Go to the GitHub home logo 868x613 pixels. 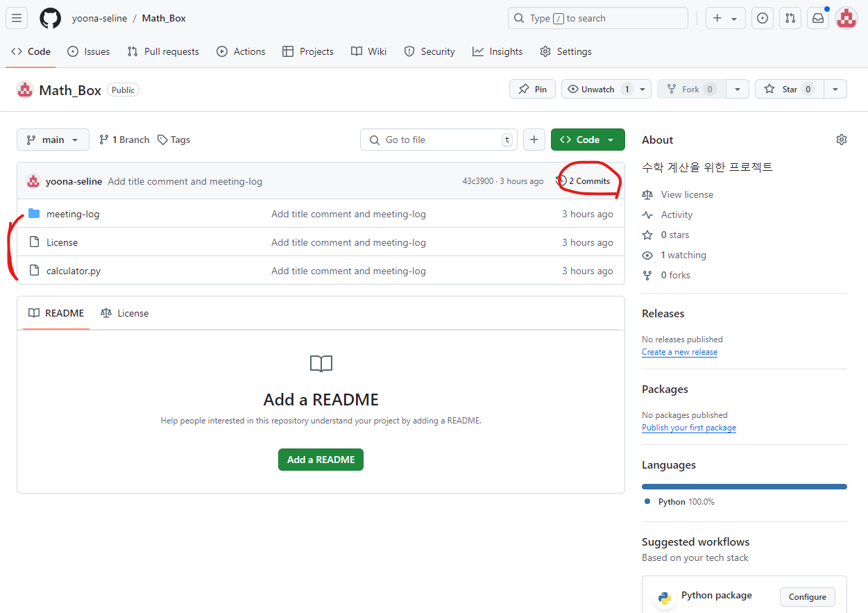click(x=50, y=18)
